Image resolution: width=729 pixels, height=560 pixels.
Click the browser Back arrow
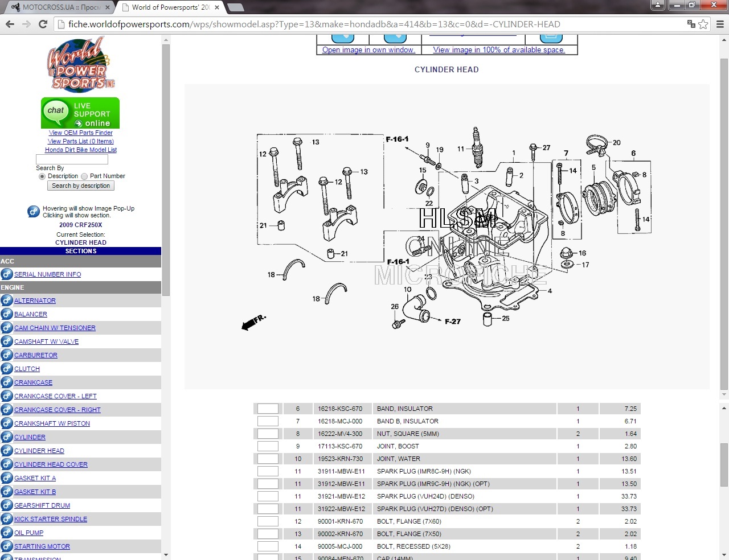point(10,24)
